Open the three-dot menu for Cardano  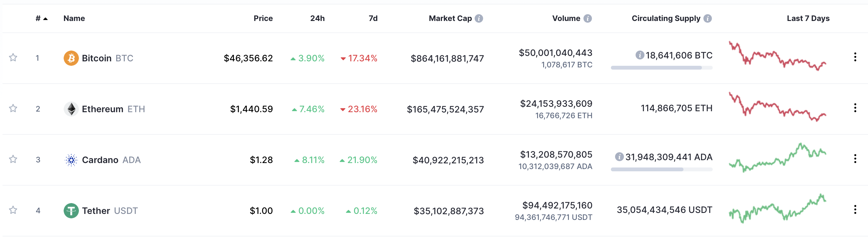point(855,159)
